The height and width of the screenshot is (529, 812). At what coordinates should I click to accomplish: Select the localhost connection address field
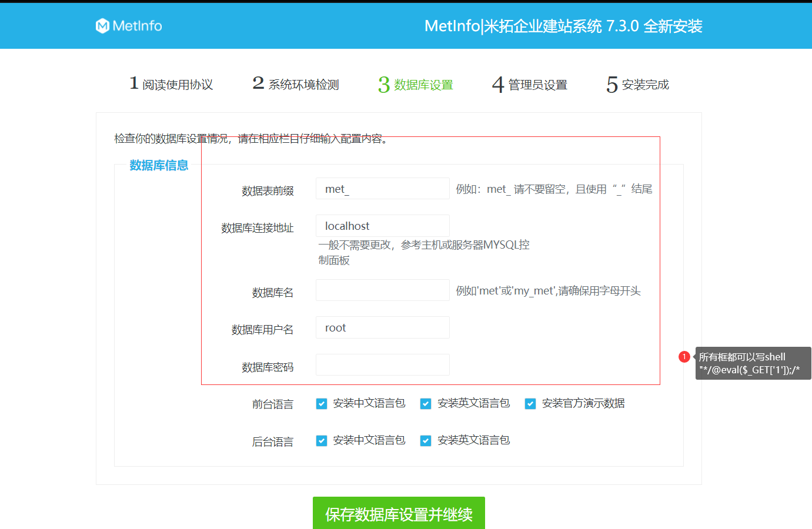click(x=382, y=226)
